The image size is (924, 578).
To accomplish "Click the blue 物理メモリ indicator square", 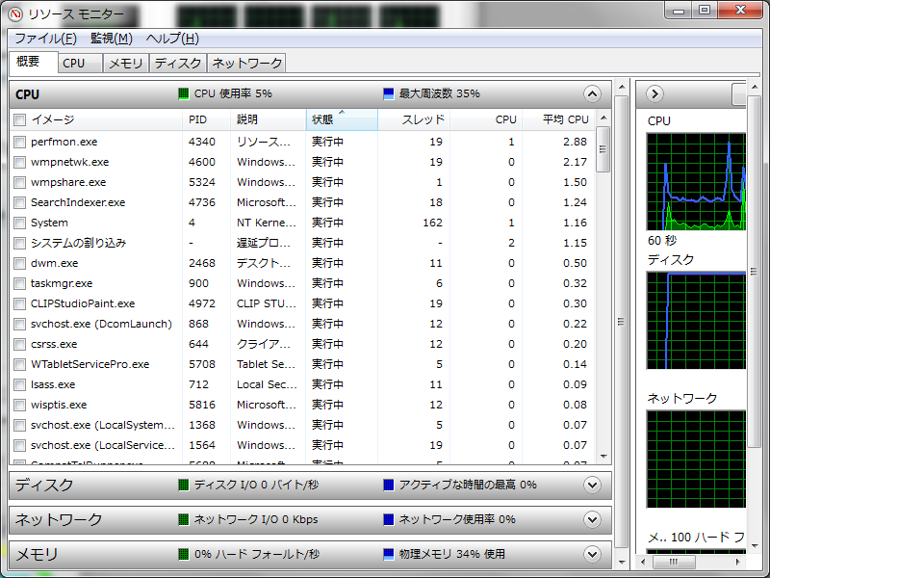I will click(x=388, y=555).
